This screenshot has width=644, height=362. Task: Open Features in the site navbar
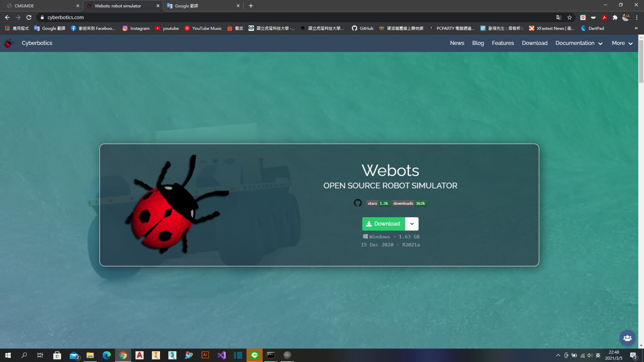click(x=503, y=43)
